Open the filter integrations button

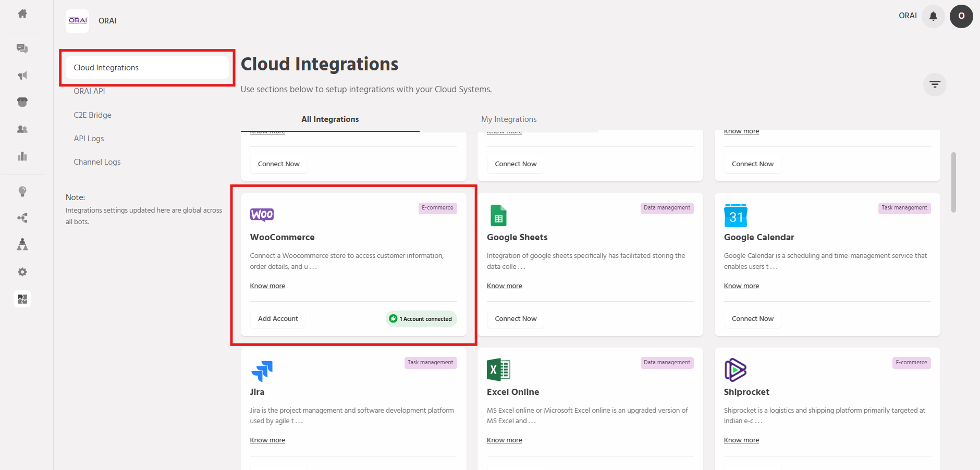pyautogui.click(x=935, y=84)
